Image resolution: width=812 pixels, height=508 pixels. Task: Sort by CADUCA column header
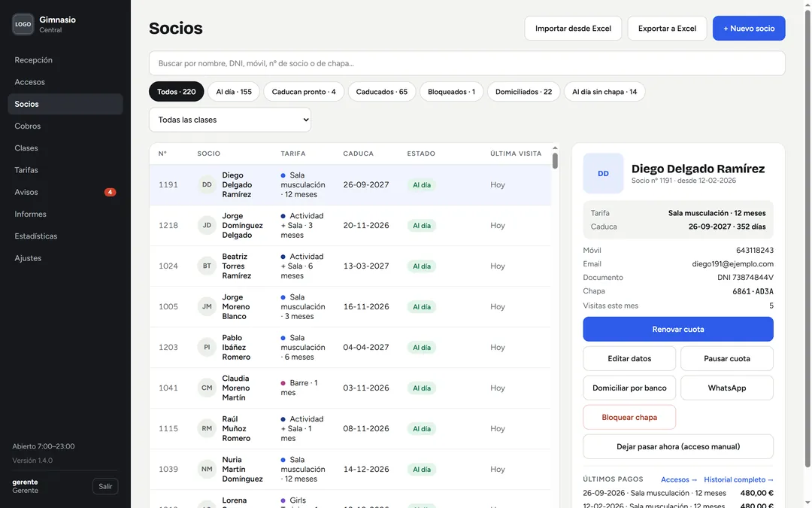point(358,154)
